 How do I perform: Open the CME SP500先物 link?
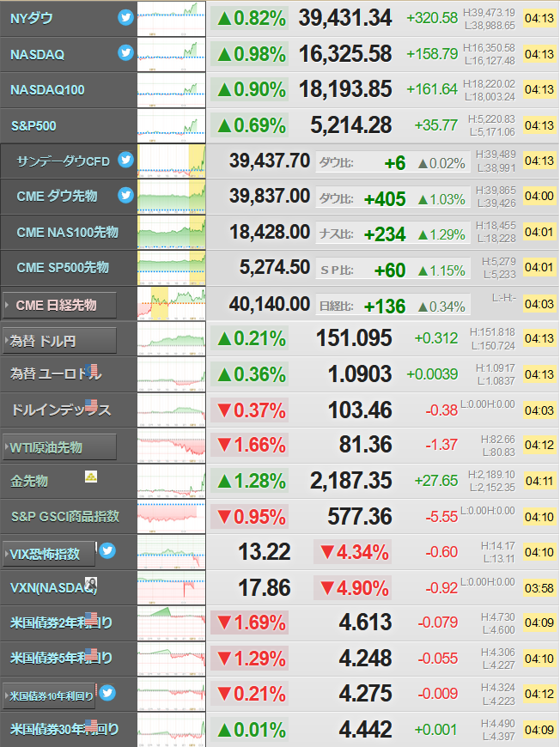click(63, 267)
